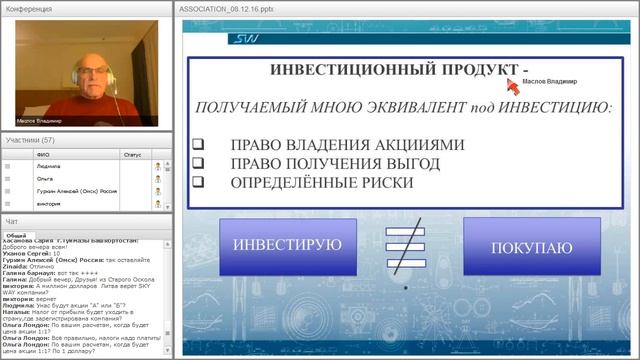The width and height of the screenshot is (640, 360).
Task: Click Галина's message about Старого Оскола
Action: [x=78, y=280]
